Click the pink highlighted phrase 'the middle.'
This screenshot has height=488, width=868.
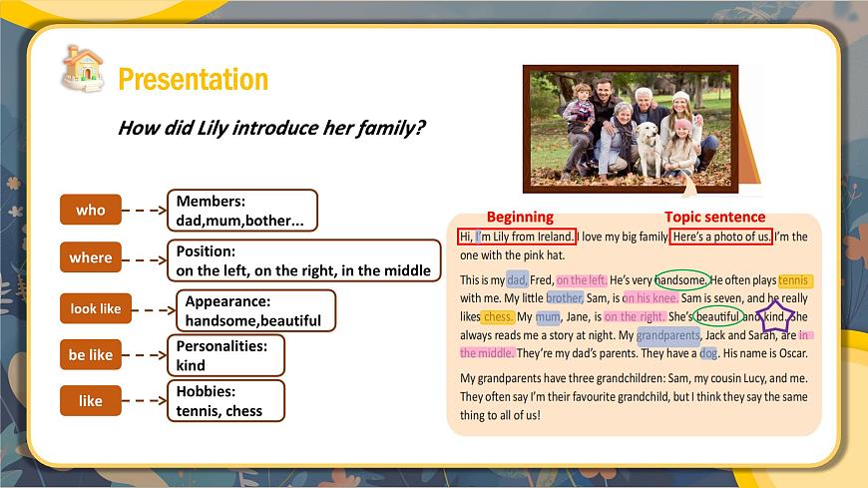[x=487, y=353]
